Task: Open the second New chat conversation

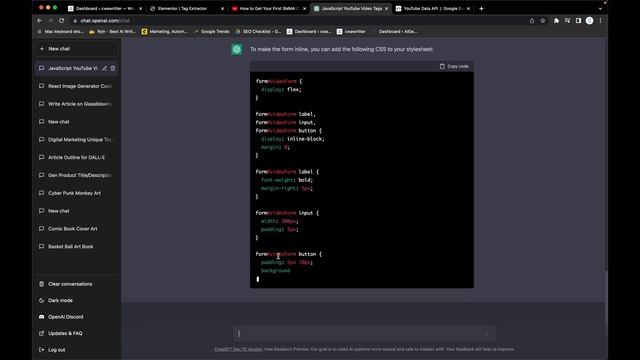Action: (x=77, y=211)
